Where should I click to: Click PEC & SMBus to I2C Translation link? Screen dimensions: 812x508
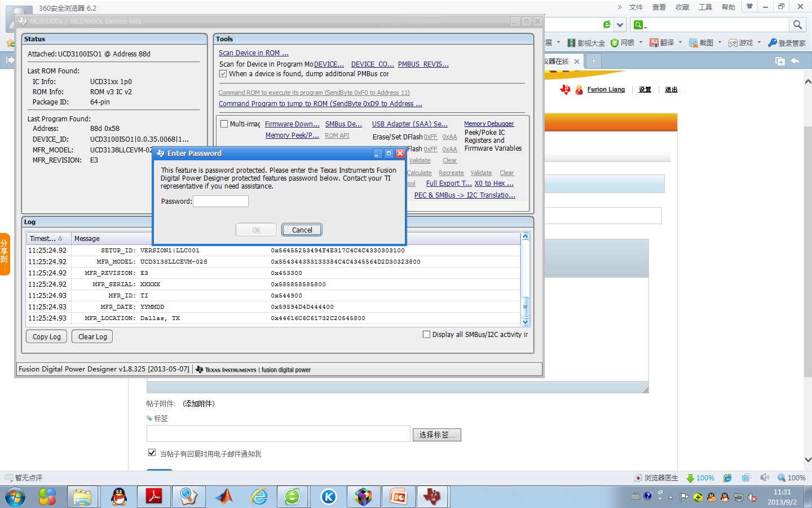pyautogui.click(x=465, y=195)
